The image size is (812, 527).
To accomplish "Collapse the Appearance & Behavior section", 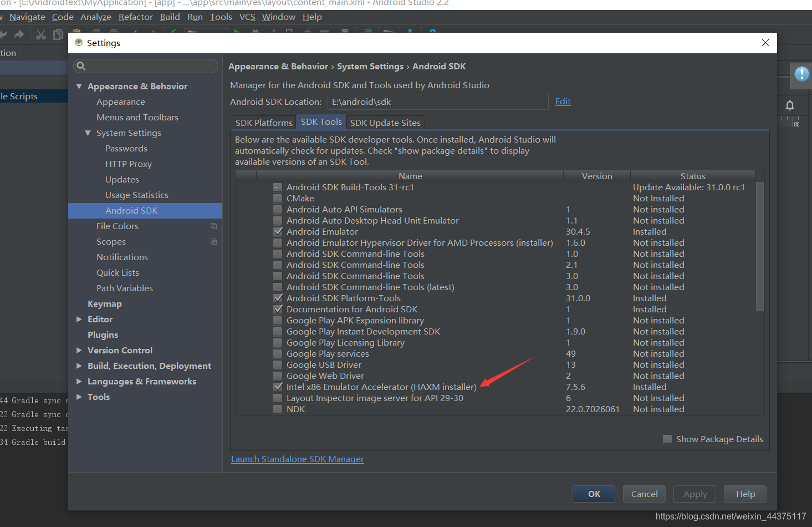I will click(79, 87).
